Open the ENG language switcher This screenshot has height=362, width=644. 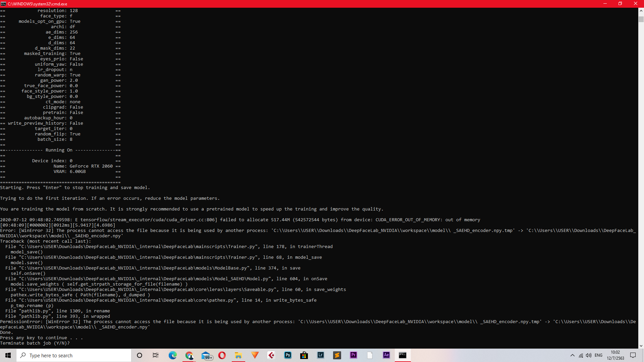598,355
